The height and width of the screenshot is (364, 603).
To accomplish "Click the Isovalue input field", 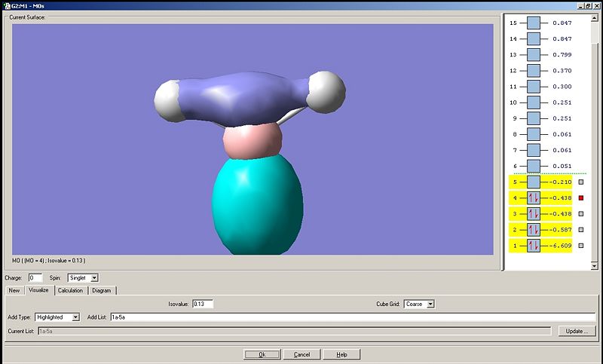I will 203,304.
